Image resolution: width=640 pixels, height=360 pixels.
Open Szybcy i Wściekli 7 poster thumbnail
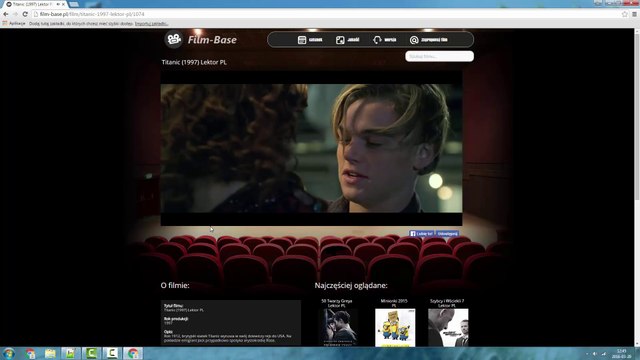tap(448, 328)
